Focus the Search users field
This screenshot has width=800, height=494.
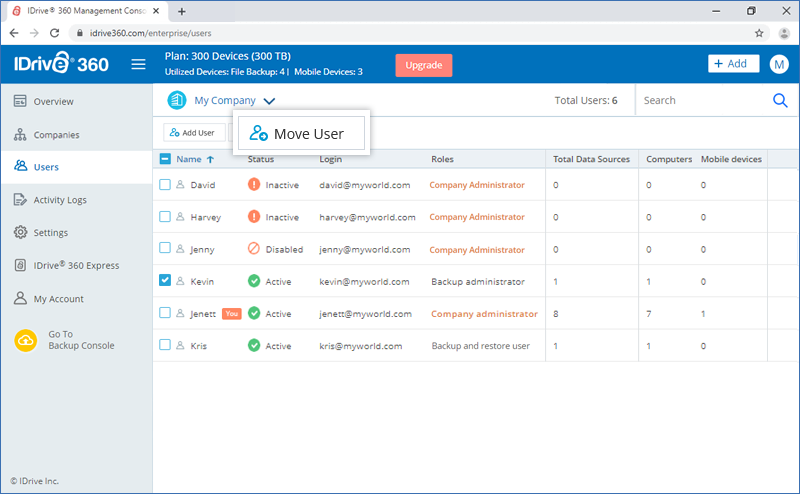(x=704, y=100)
